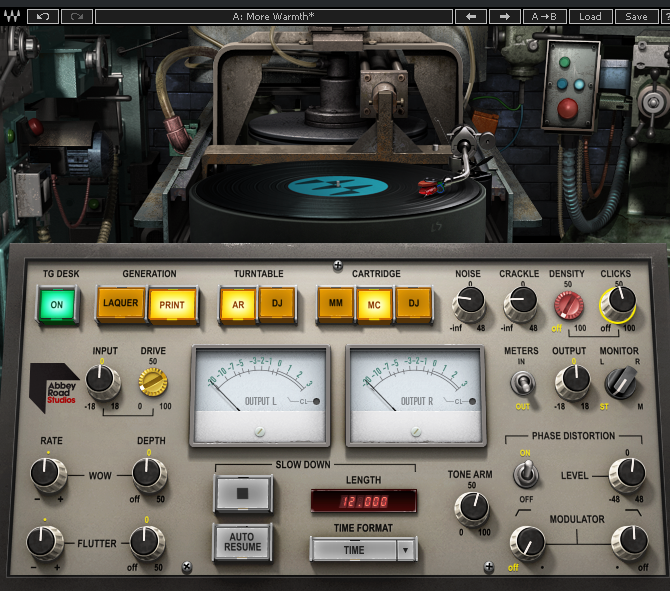Click the OUTPUT R meter calibration screw

(415, 432)
